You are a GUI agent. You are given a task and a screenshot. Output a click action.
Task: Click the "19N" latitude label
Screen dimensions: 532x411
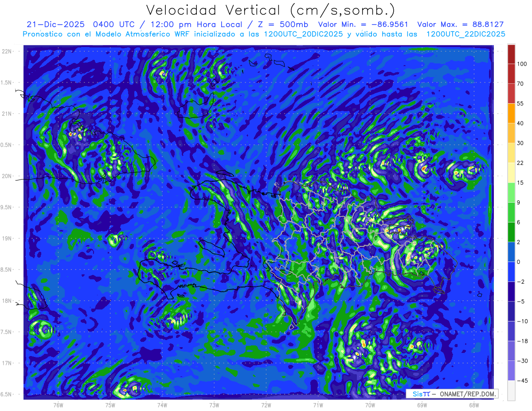click(7, 239)
